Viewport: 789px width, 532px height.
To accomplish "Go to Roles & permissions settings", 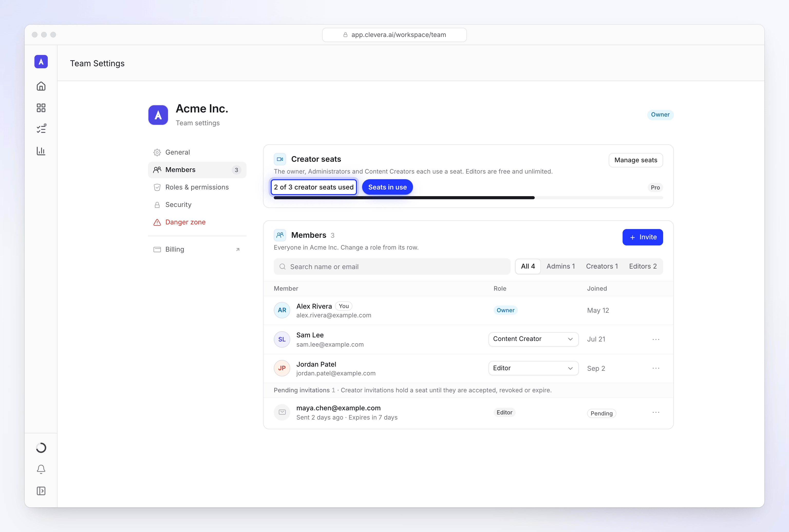I will point(197,187).
